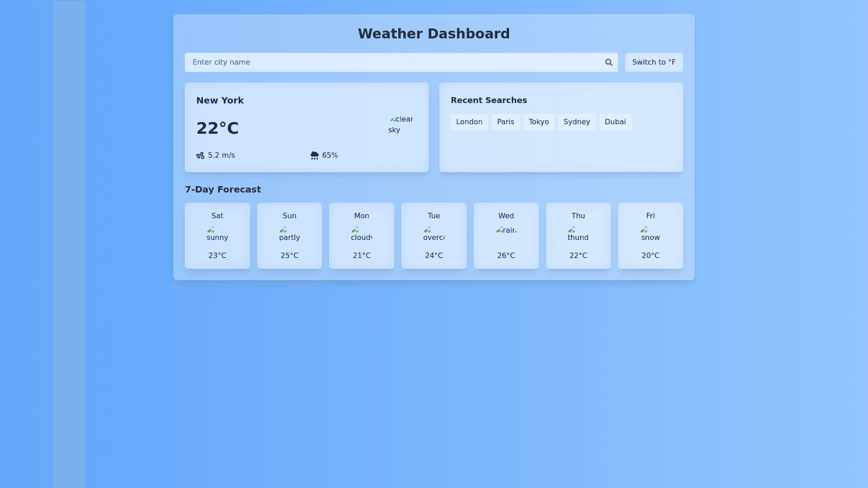868x488 pixels.
Task: Select Paris from recent searches
Action: pos(505,122)
